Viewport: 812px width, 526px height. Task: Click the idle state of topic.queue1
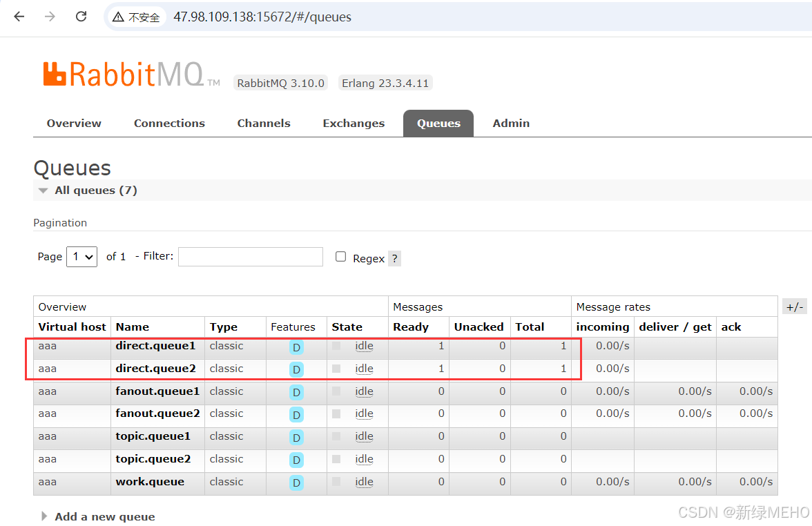(364, 436)
